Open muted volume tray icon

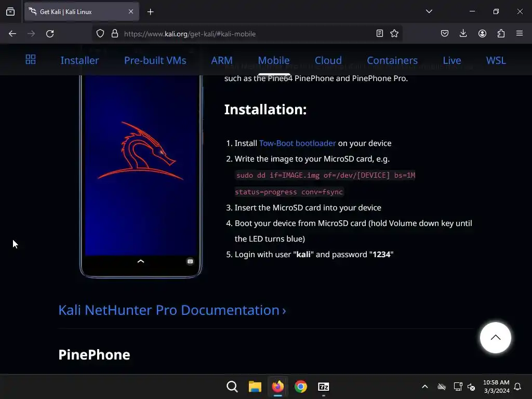point(471,387)
